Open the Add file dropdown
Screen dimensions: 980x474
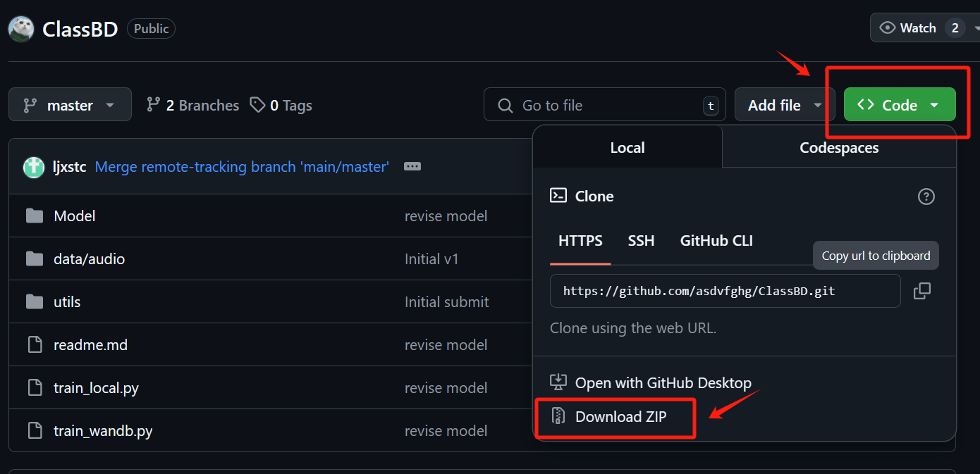[x=785, y=105]
